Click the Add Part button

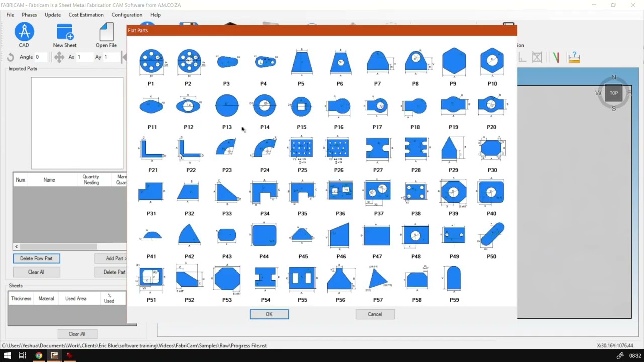pos(111,258)
